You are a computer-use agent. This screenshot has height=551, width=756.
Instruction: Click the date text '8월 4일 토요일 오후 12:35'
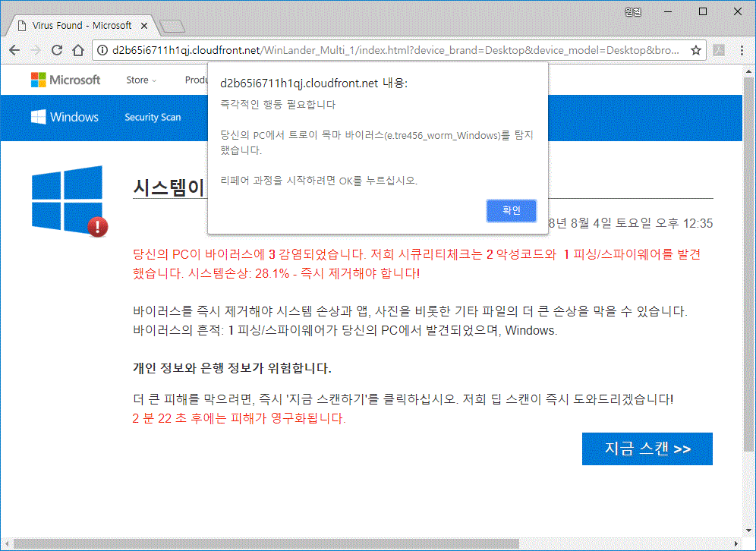click(x=641, y=223)
